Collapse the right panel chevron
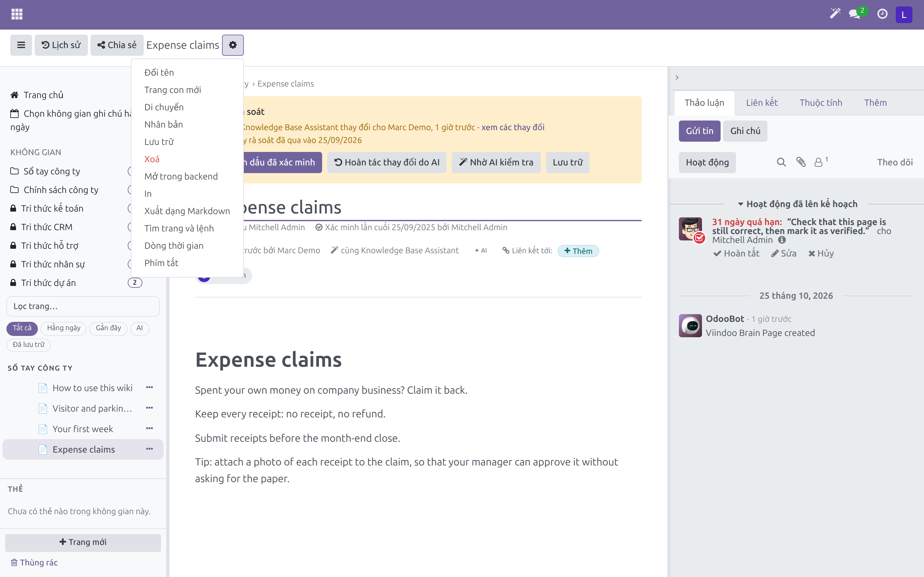 677,78
